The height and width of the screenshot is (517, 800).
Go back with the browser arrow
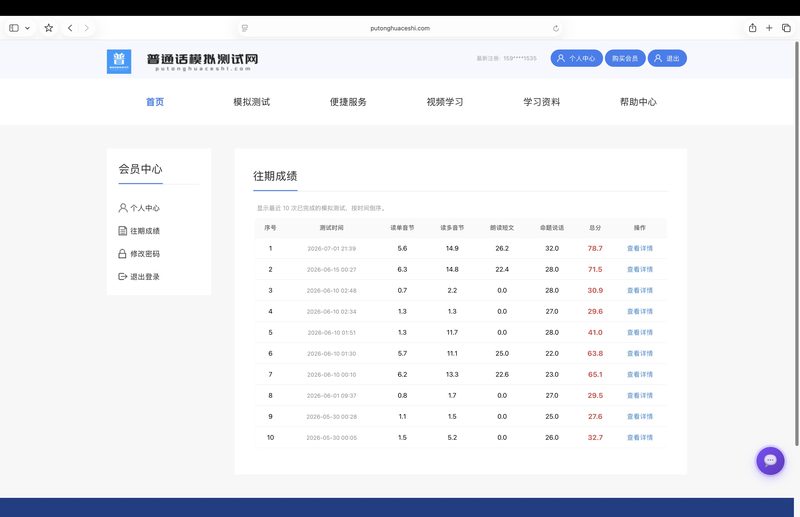70,28
